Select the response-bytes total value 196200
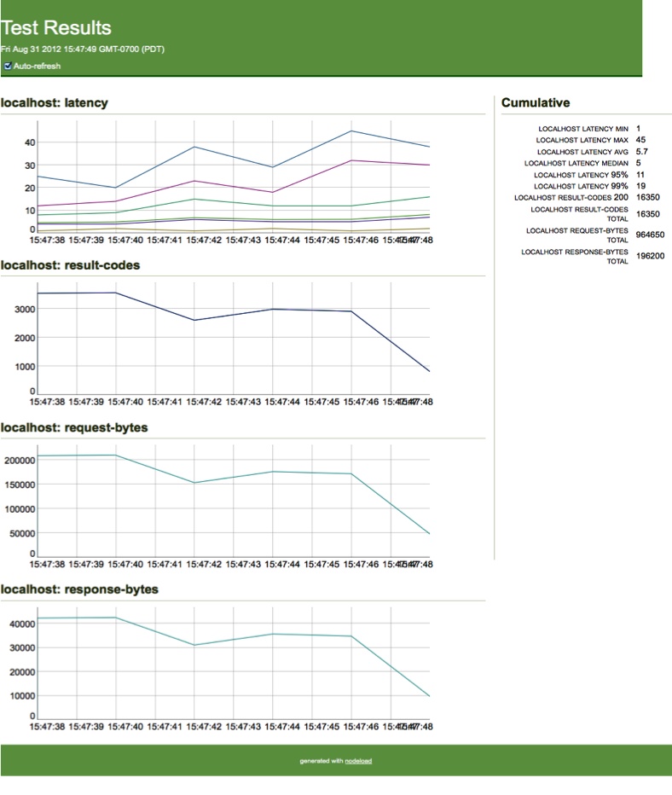The width and height of the screenshot is (672, 795). coord(650,256)
